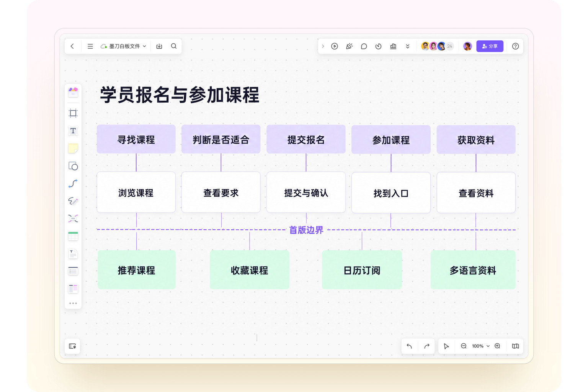The height and width of the screenshot is (392, 588).
Task: Open the templates library icon in left toolbar
Action: coord(73,92)
